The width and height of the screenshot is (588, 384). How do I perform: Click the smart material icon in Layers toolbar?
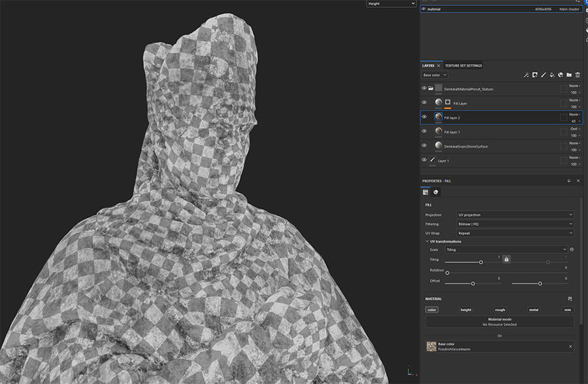[561, 75]
